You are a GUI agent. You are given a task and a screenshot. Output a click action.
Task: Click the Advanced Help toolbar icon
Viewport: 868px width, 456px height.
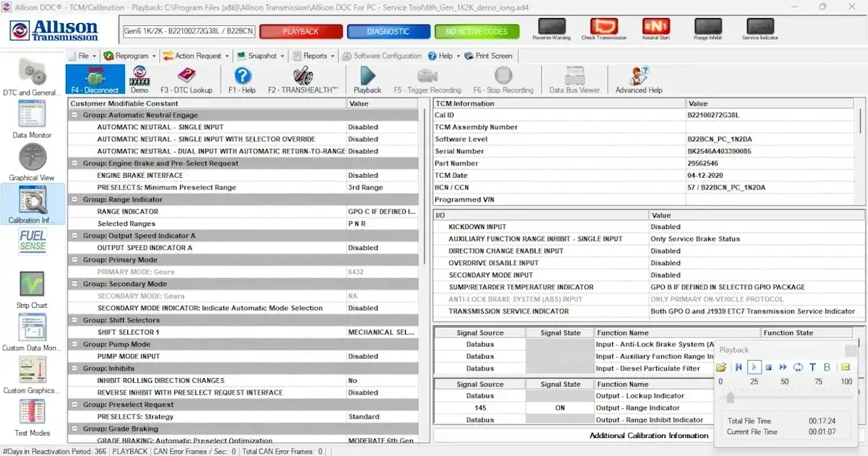639,79
